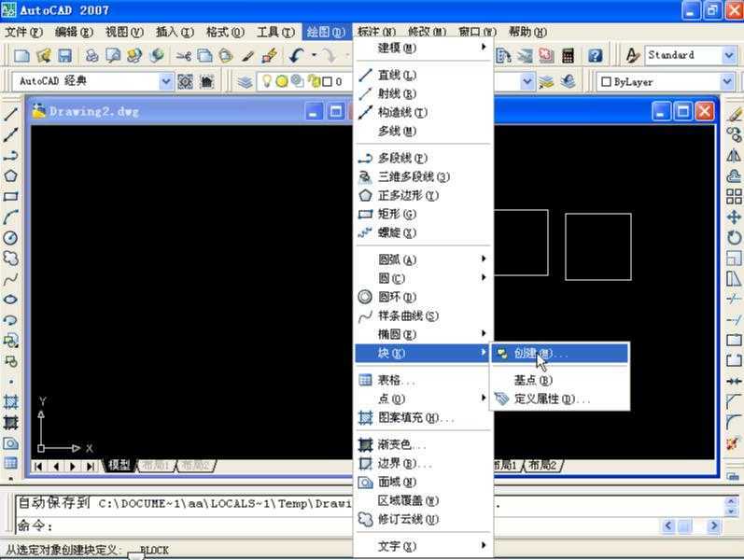744x560 pixels.
Task: Select the Mirror tool in right toolbar
Action: [734, 155]
